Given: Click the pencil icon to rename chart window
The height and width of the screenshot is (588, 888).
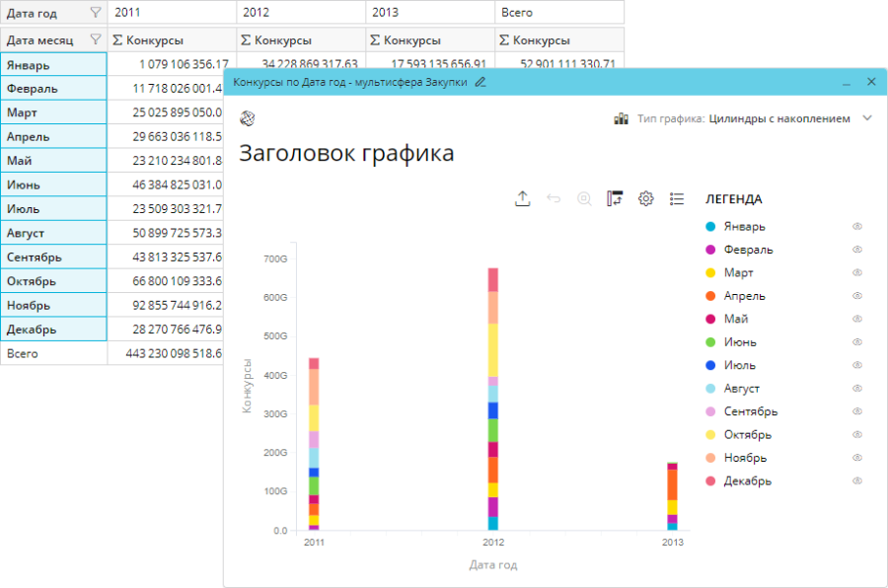Looking at the screenshot, I should click(481, 82).
